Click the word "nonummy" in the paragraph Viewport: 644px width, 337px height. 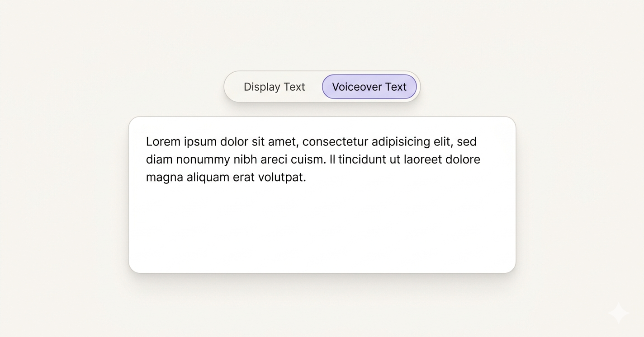click(203, 160)
